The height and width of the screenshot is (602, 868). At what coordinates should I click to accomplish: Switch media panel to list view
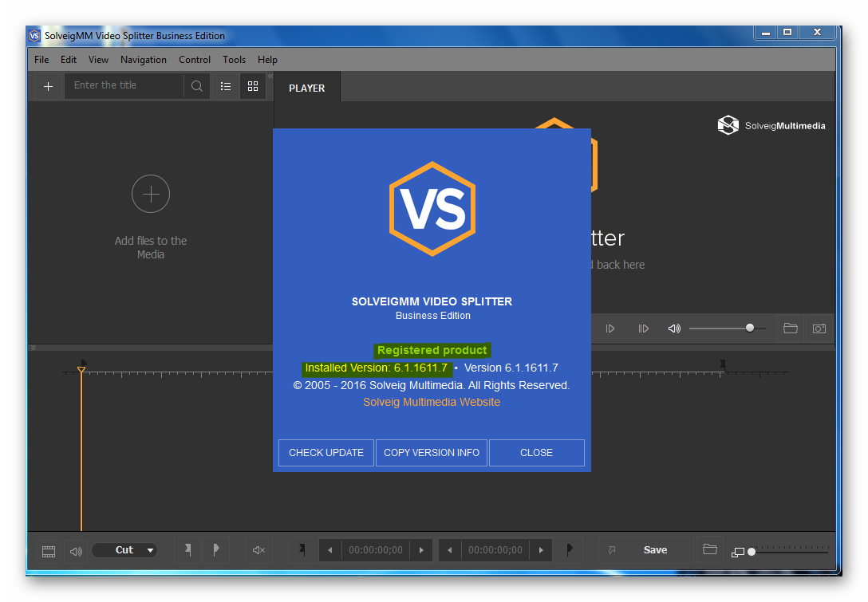point(226,86)
